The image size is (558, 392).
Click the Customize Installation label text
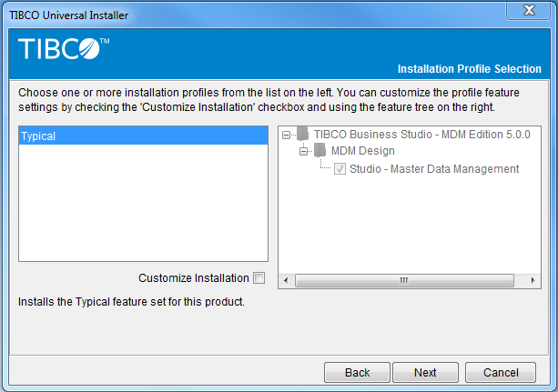point(194,277)
